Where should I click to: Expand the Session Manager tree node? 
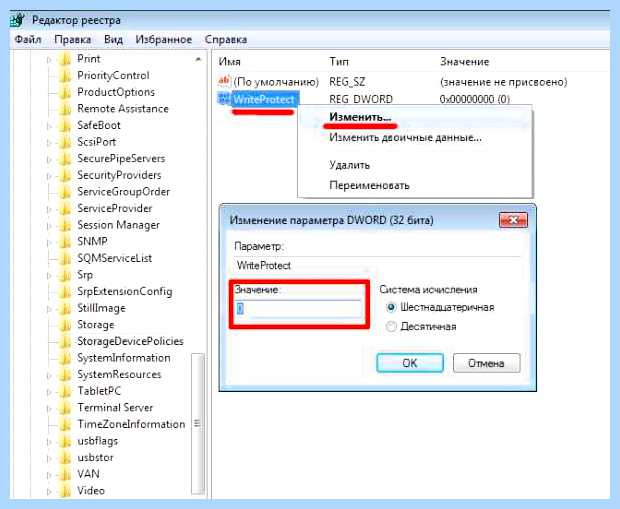(x=49, y=226)
